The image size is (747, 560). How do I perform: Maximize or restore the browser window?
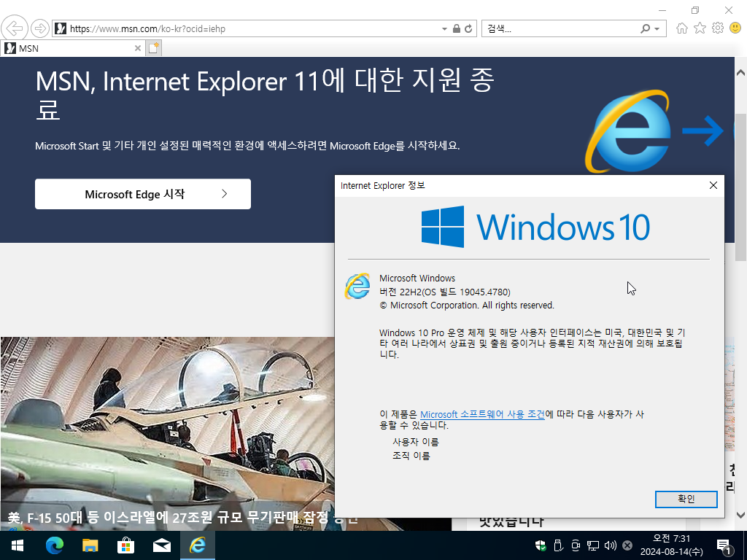pos(695,10)
